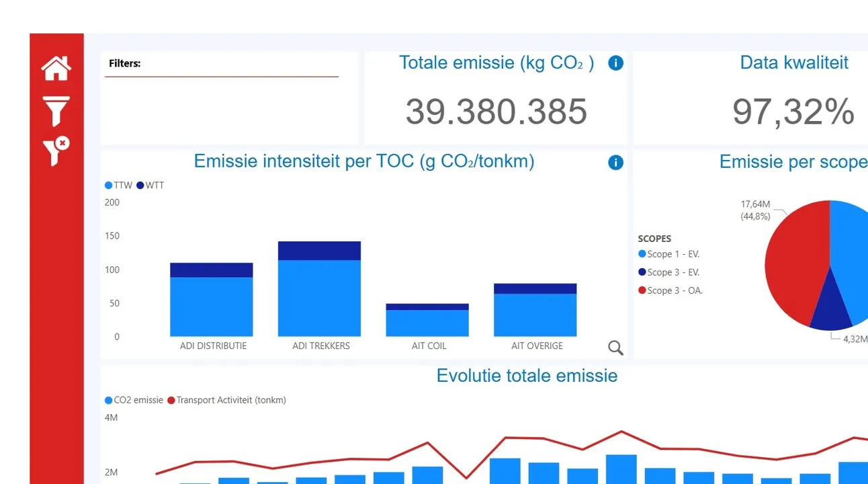Select TTW legend marker

108,185
